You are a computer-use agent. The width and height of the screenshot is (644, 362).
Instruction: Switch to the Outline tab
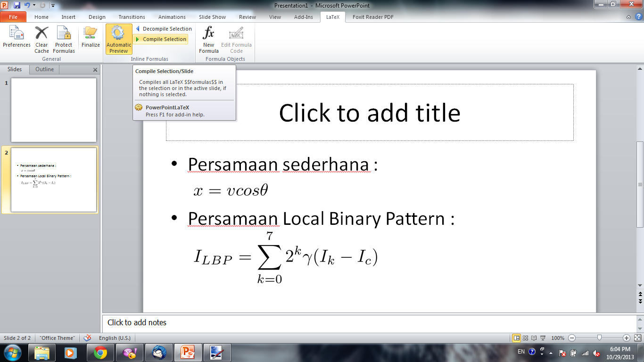pyautogui.click(x=44, y=69)
